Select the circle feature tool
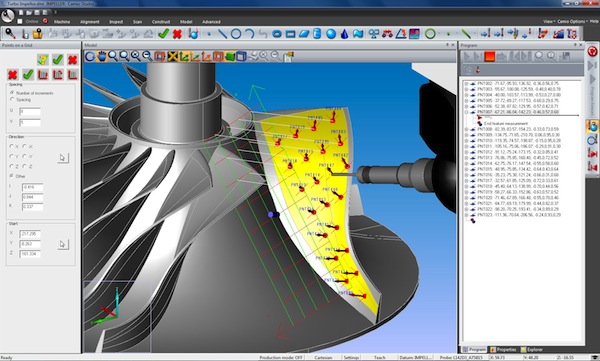This screenshot has height=361, width=600. [x=236, y=34]
